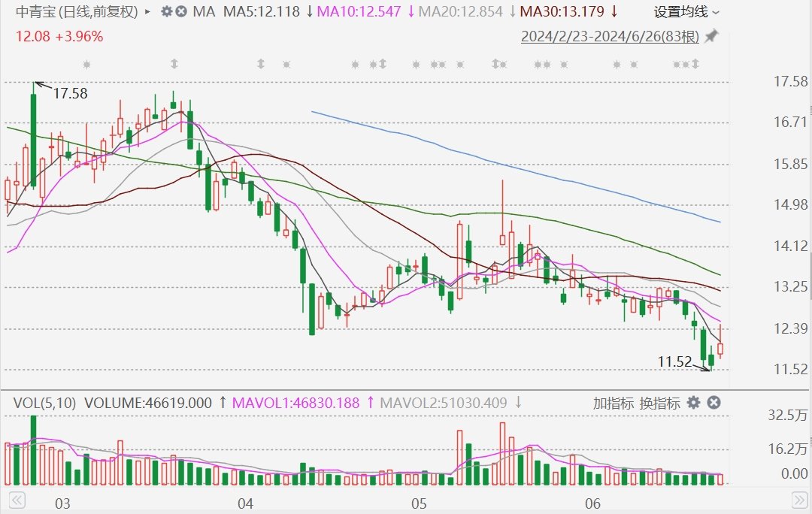Click the 2024/2/23-2024/6/26(83根) date range link
This screenshot has height=514, width=812.
coord(610,37)
